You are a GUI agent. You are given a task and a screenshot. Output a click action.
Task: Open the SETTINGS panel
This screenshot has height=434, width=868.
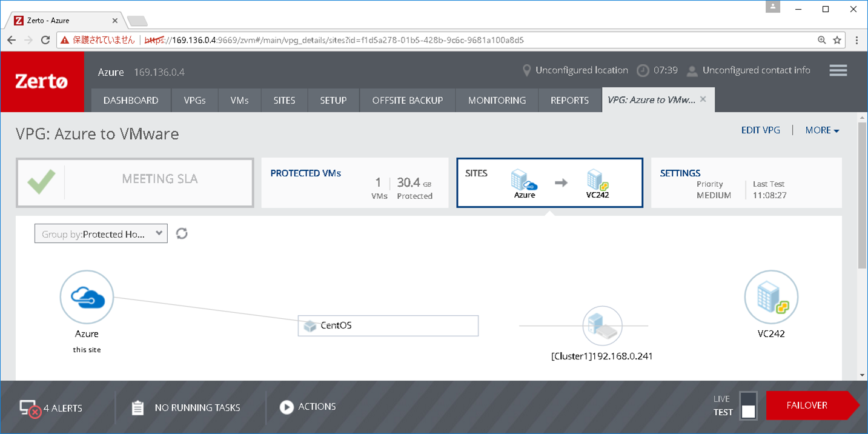pos(746,183)
